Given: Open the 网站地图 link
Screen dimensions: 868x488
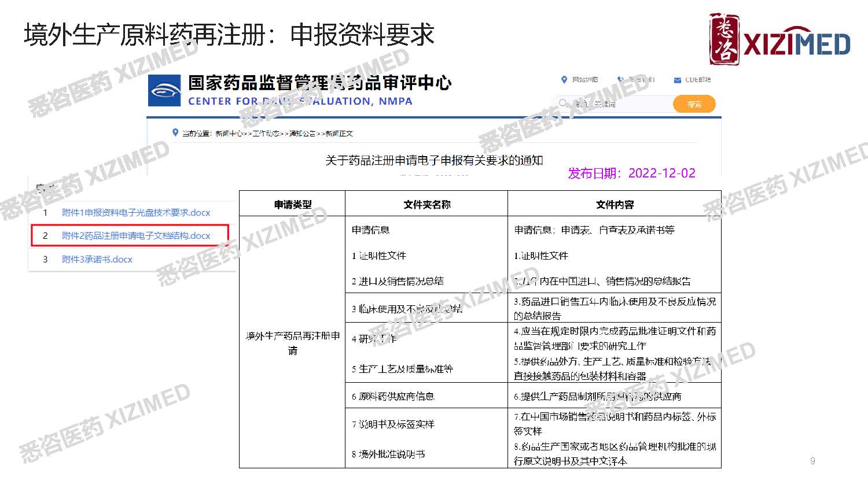Looking at the screenshot, I should [585, 80].
